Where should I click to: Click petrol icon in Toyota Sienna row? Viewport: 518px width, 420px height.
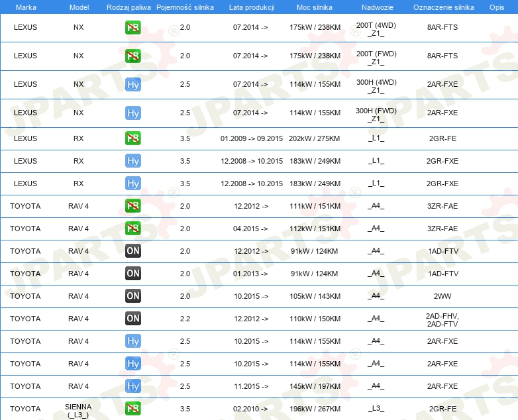(133, 409)
